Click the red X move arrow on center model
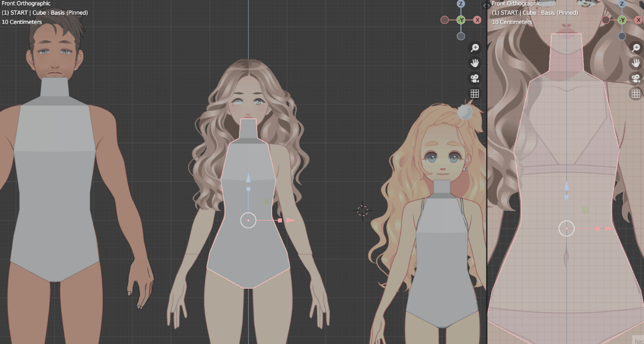Viewport: 644px width, 344px height. [x=291, y=220]
